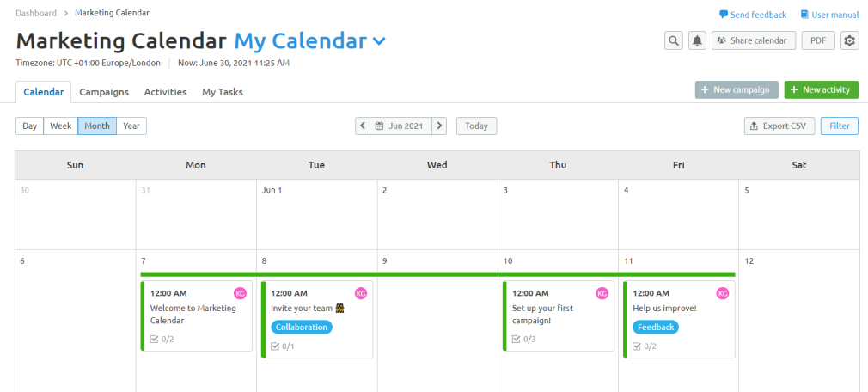Image resolution: width=868 pixels, height=392 pixels.
Task: Switch to the Campaigns tab
Action: coord(104,92)
